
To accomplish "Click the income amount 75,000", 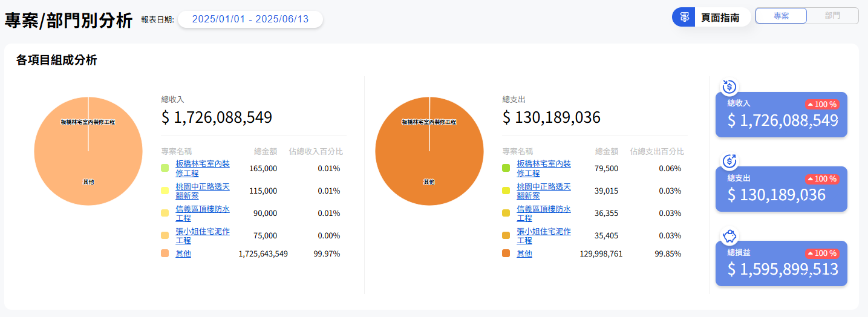I will [x=266, y=235].
